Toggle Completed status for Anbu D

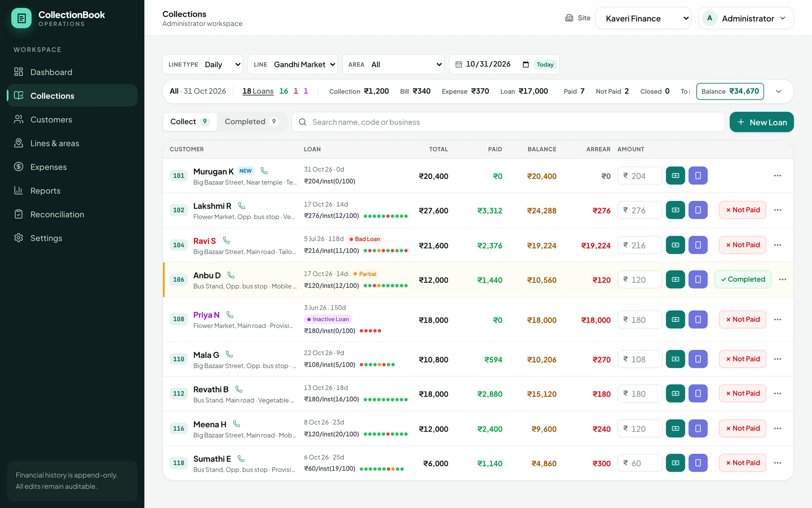click(743, 280)
